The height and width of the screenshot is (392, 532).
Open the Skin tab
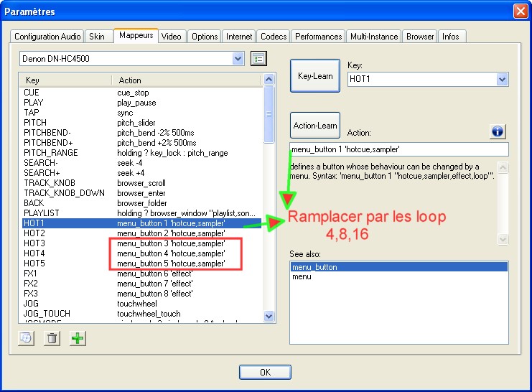96,37
